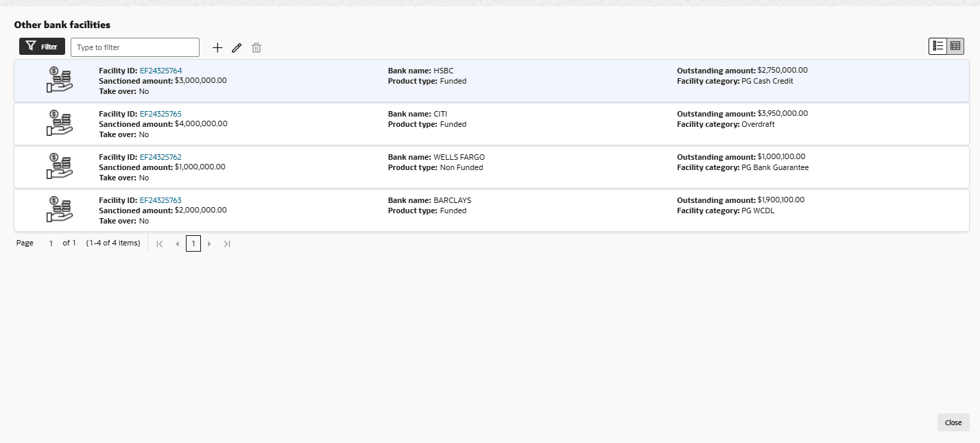The width and height of the screenshot is (980, 443).
Task: Edit selected facility with pencil icon
Action: 237,47
